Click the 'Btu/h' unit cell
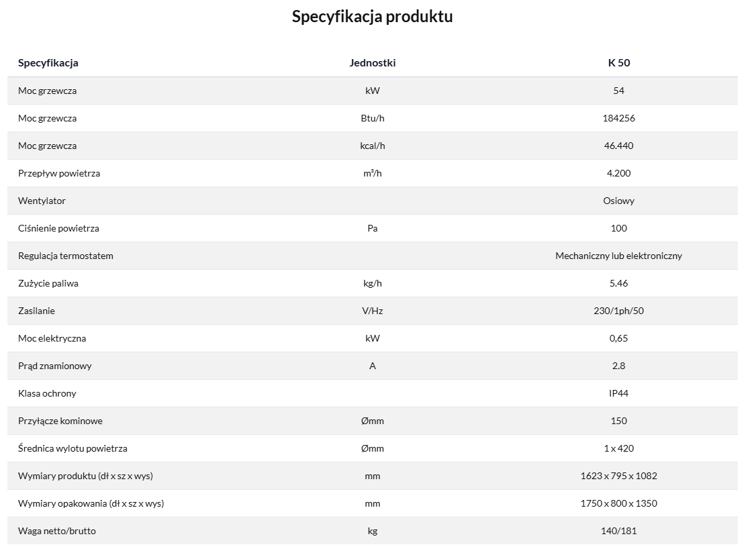The image size is (756, 557). tap(373, 118)
